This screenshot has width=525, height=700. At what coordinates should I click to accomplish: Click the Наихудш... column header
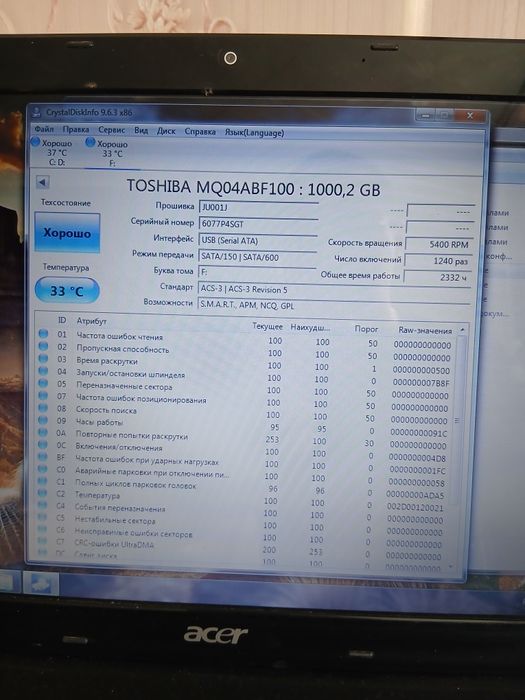[310, 327]
